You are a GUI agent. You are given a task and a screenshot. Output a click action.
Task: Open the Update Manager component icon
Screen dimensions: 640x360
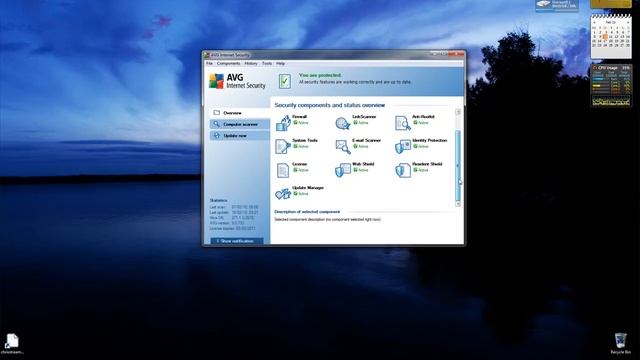282,193
